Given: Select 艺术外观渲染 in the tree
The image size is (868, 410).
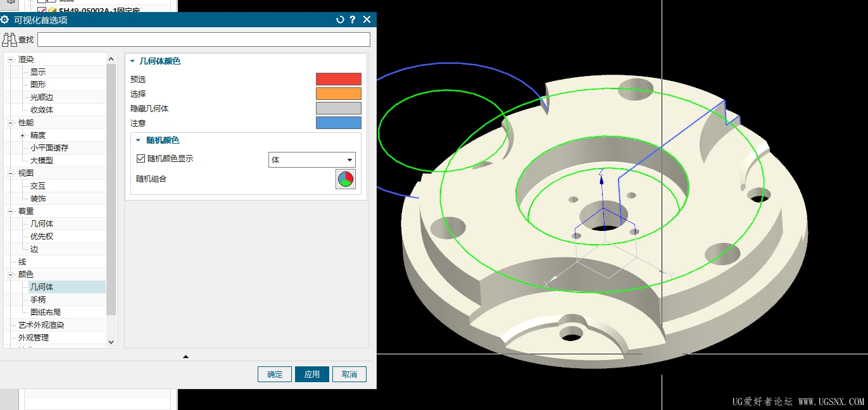Looking at the screenshot, I should click(x=41, y=325).
